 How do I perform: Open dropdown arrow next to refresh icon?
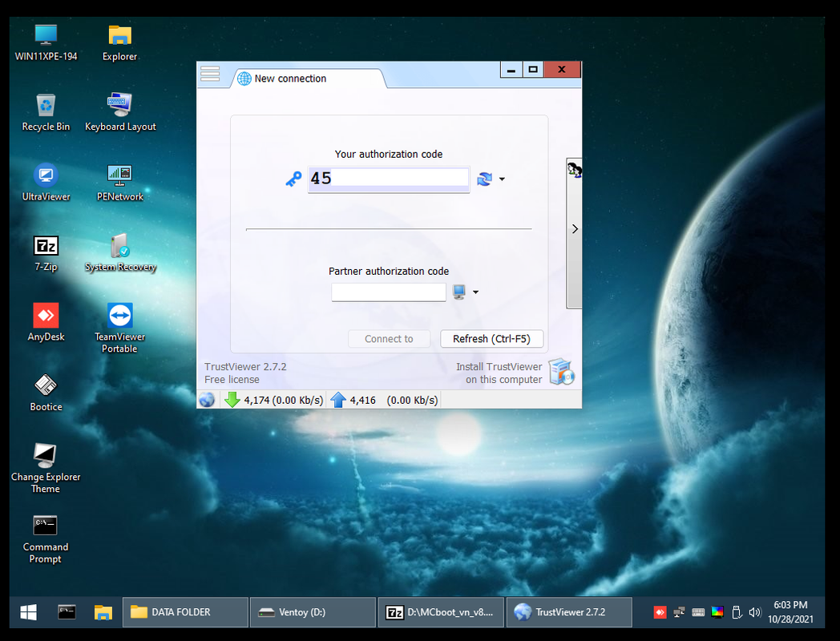click(502, 179)
